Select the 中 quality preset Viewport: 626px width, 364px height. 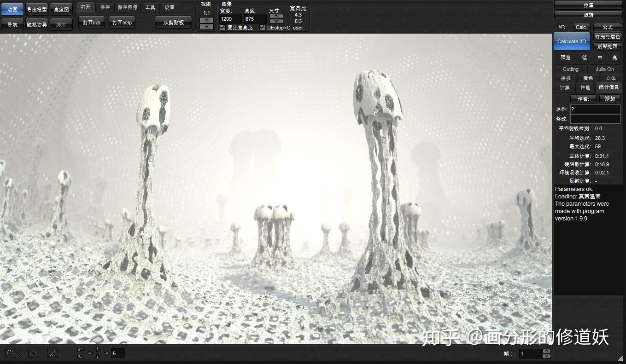(x=600, y=58)
